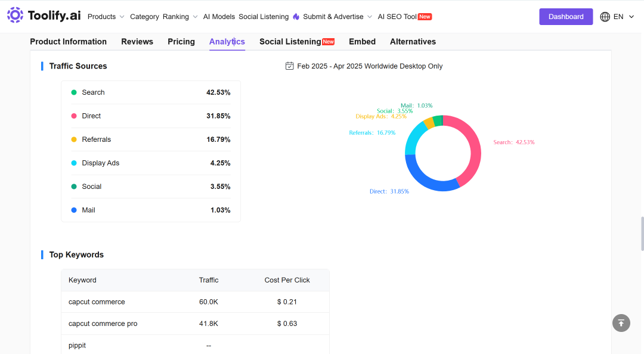Expand the Products dropdown menu
This screenshot has height=354, width=644.
click(122, 17)
